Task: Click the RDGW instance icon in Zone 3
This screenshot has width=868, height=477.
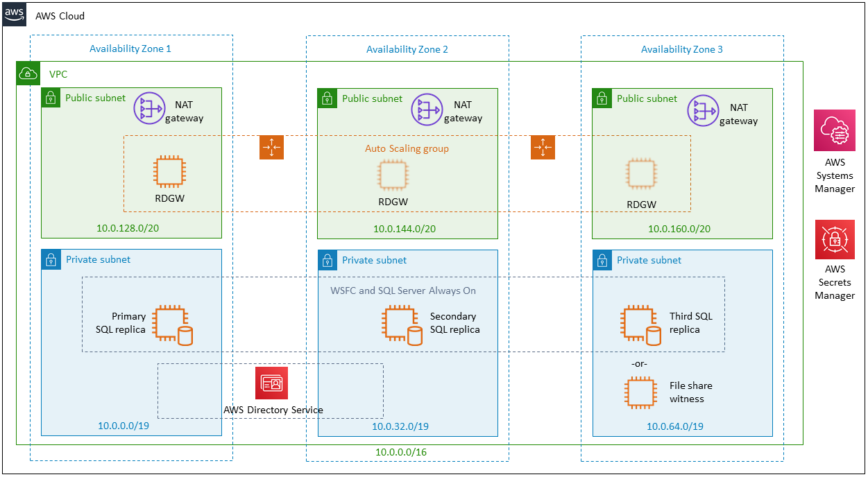Action: (642, 175)
